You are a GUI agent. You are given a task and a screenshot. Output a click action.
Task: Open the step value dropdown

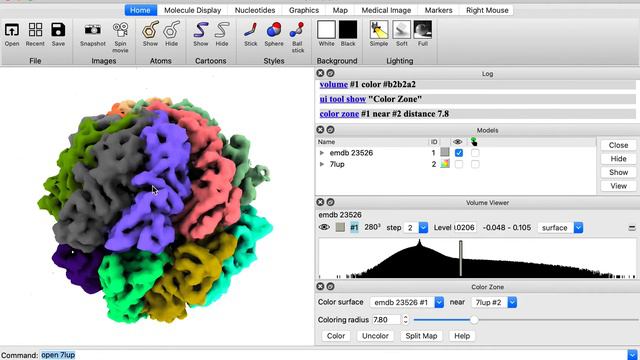pyautogui.click(x=423, y=228)
